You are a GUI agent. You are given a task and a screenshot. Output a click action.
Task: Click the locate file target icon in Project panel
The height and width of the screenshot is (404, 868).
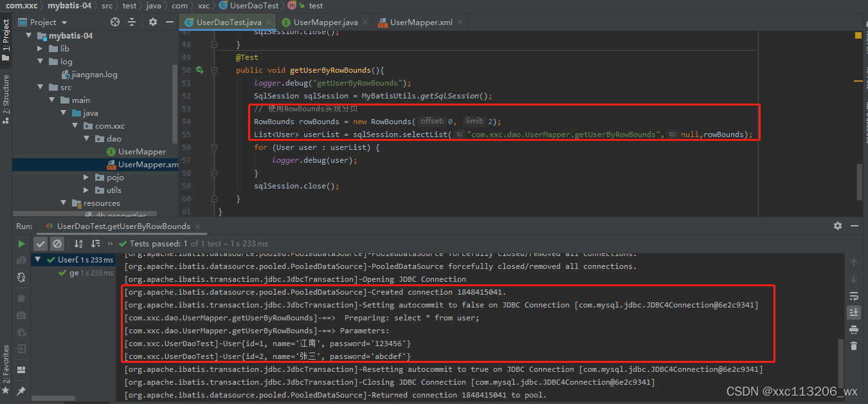coord(115,22)
